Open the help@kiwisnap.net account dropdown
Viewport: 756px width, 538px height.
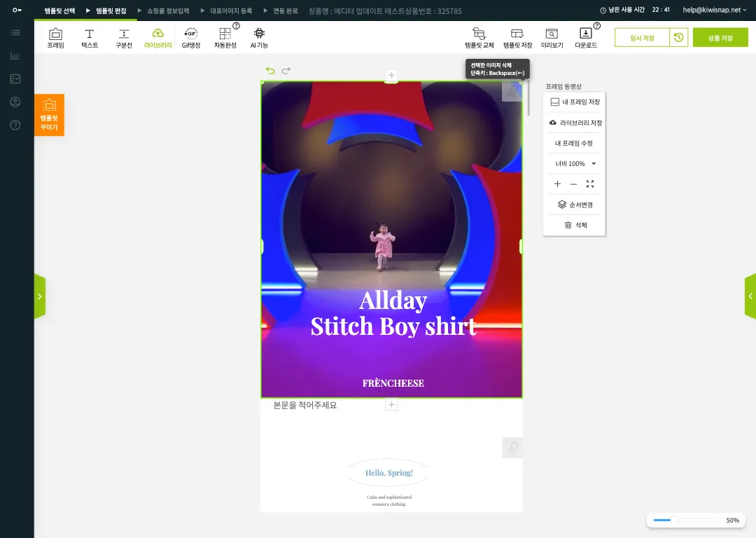coord(715,10)
